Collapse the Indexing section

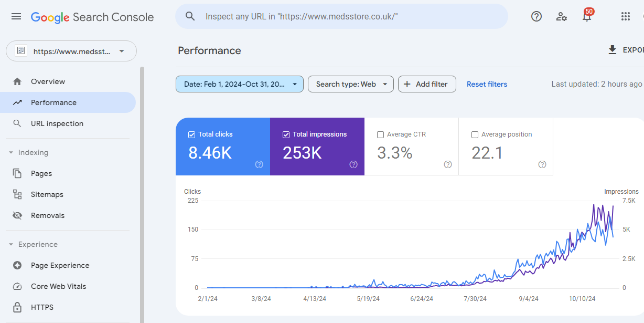tap(11, 152)
